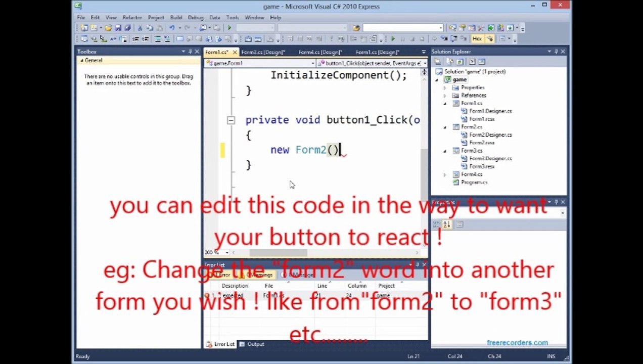
Task: Expand References node in Solution Explorer
Action: [445, 96]
